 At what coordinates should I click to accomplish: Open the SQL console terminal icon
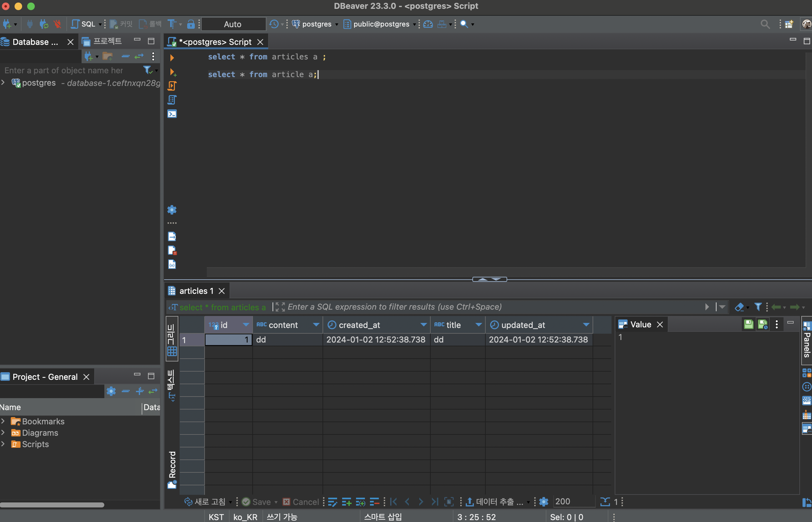coord(172,114)
